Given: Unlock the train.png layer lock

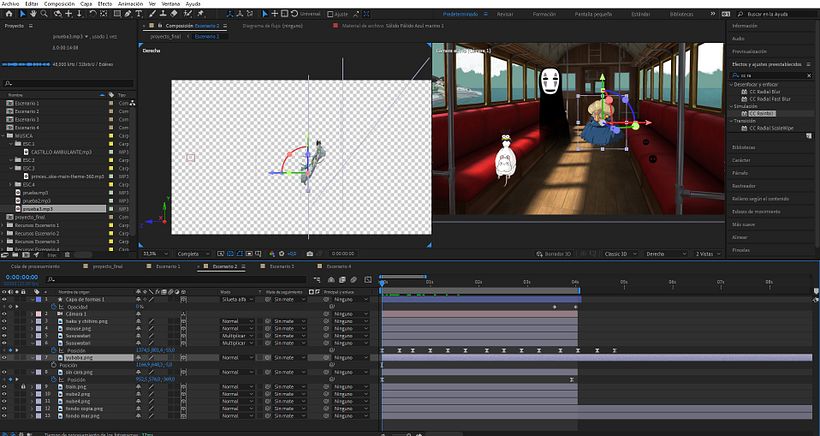Looking at the screenshot, I should click(x=23, y=387).
